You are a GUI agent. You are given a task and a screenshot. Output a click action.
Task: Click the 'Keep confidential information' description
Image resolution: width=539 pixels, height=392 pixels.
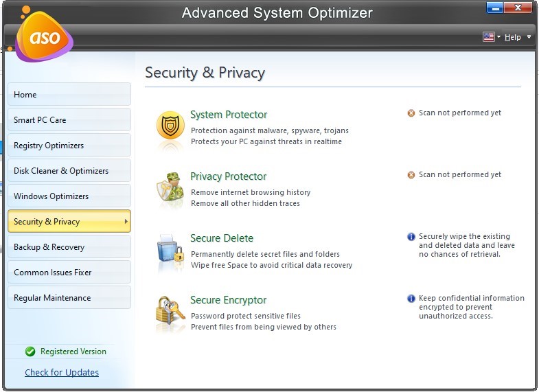click(471, 307)
